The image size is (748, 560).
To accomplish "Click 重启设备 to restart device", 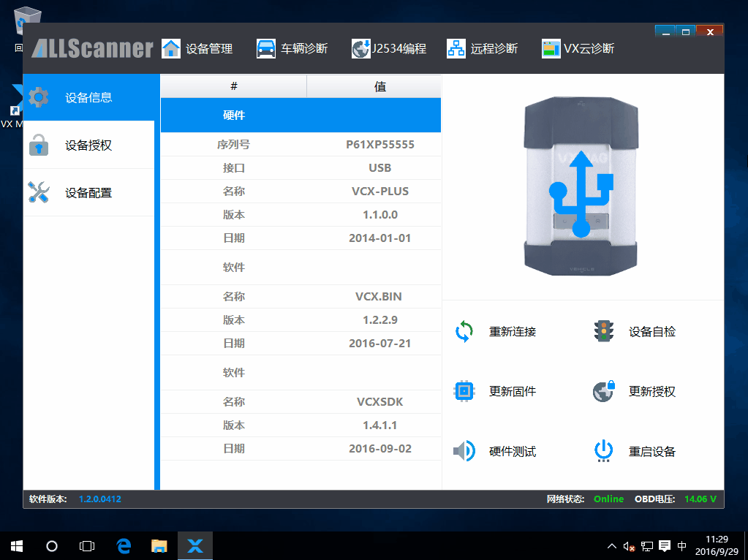I will coord(652,451).
